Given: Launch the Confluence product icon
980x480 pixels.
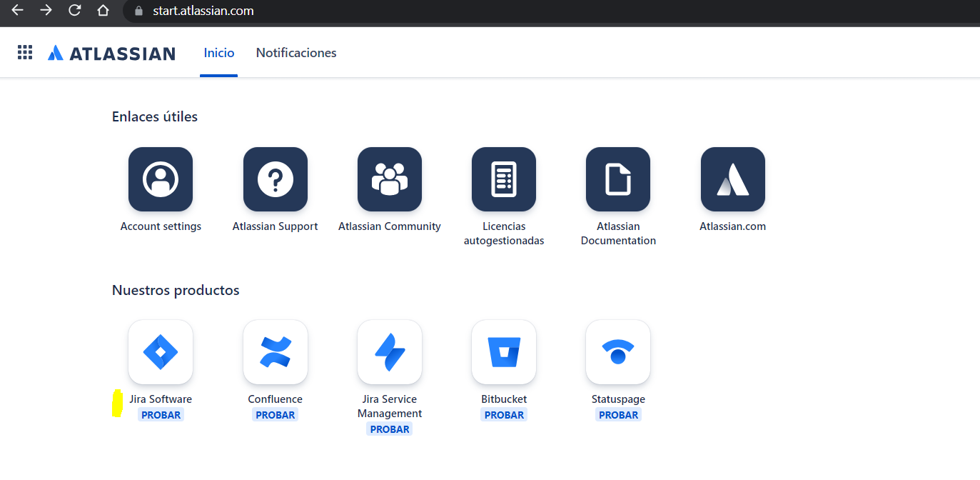Looking at the screenshot, I should pyautogui.click(x=276, y=352).
